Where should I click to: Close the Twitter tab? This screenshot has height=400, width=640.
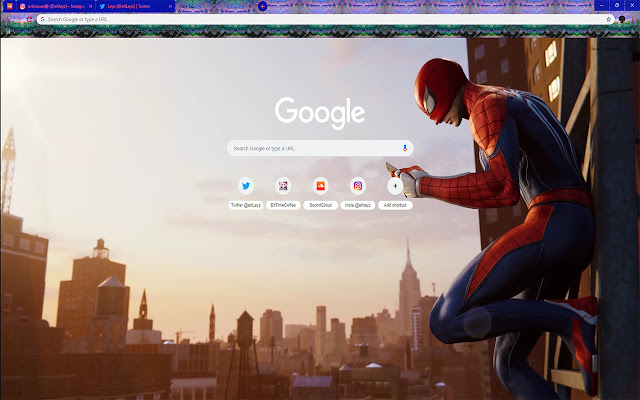tap(170, 7)
